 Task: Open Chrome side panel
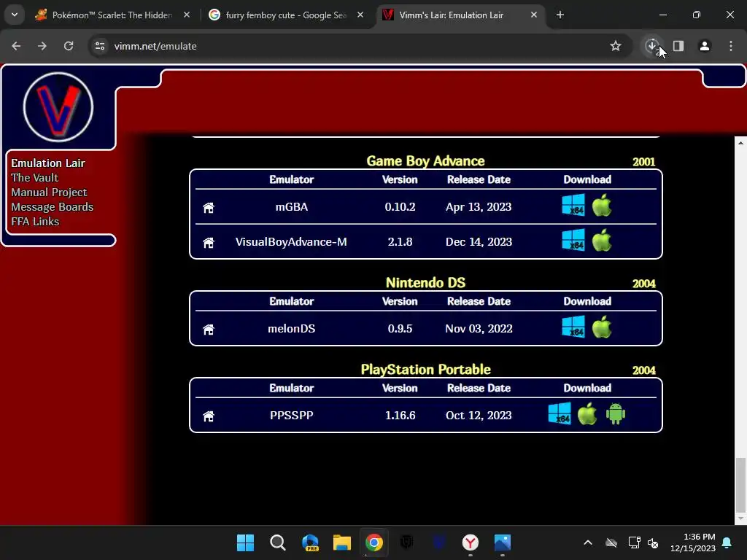point(678,46)
